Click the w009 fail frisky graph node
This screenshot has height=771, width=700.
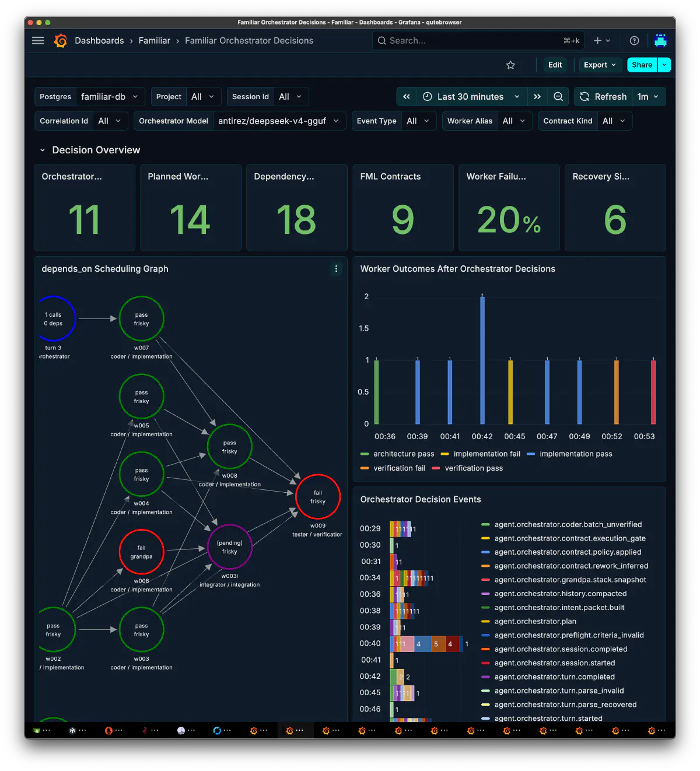tap(318, 497)
